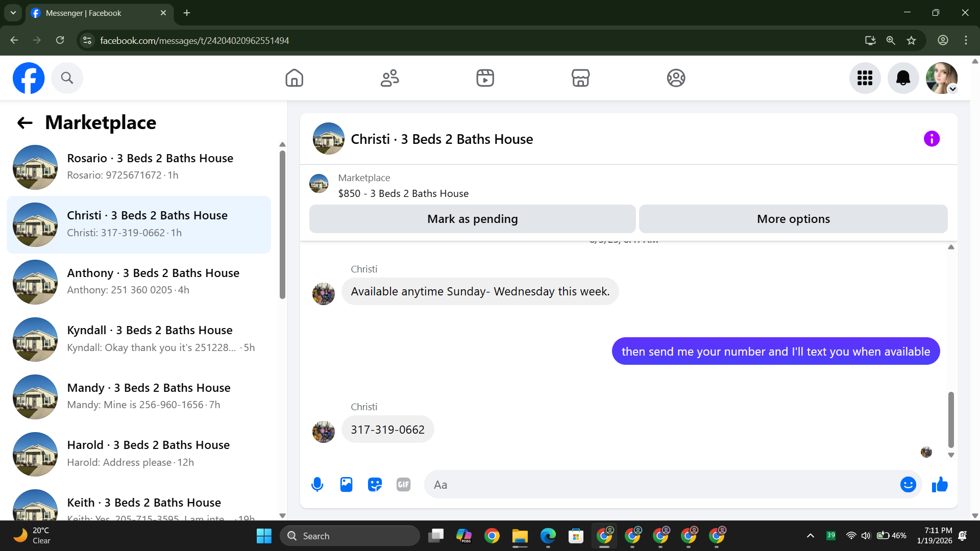Show hidden icons in system tray

(810, 536)
